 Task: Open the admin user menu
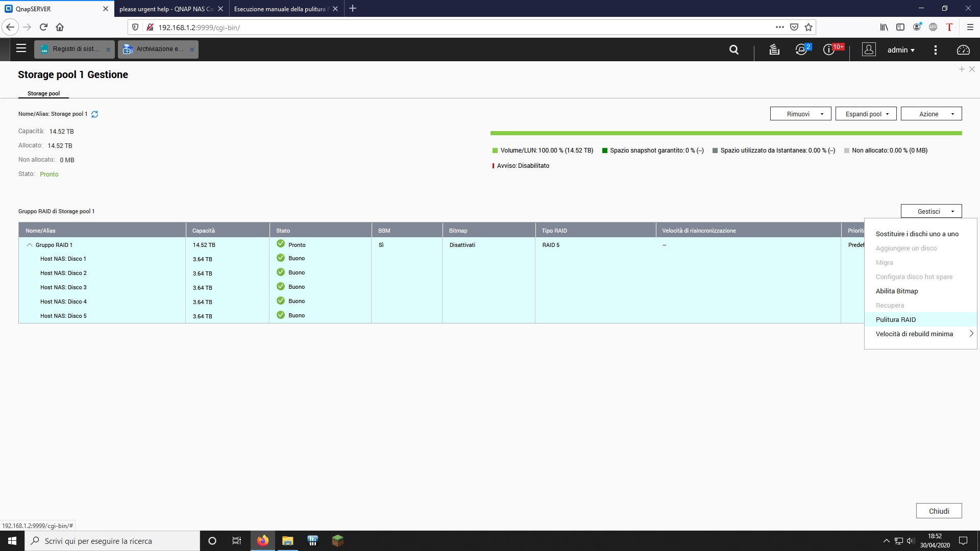pos(900,49)
